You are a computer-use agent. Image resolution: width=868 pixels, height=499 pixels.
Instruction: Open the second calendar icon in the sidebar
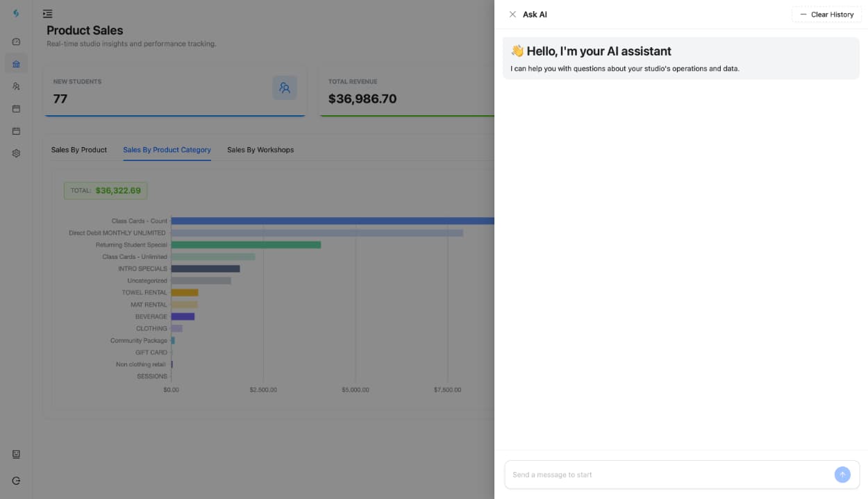pos(15,130)
